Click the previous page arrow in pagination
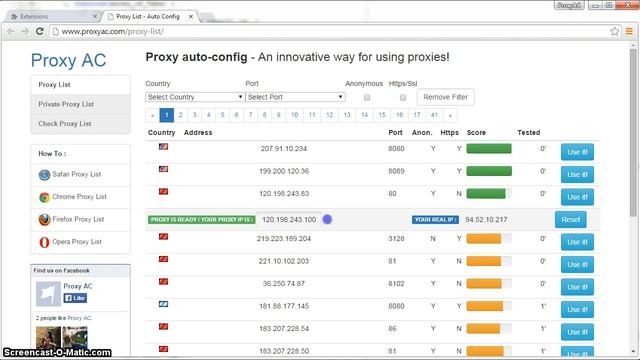 click(152, 115)
